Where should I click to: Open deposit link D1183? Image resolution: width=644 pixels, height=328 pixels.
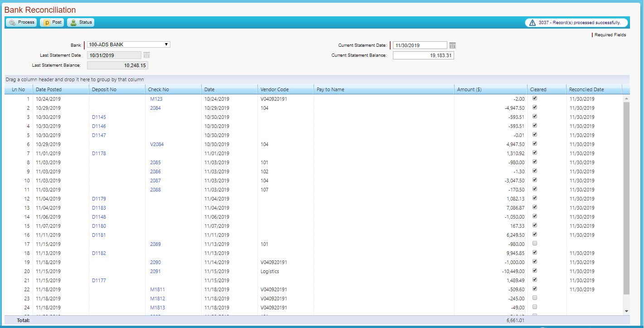(99, 208)
